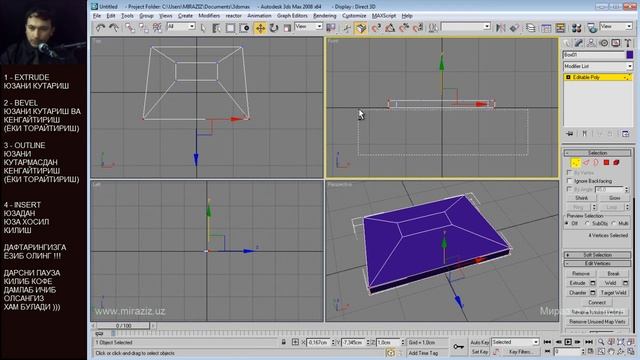Screen dimensions: 640x360
Task: Click the Rectangular Selection Region icon
Action: [231, 28]
